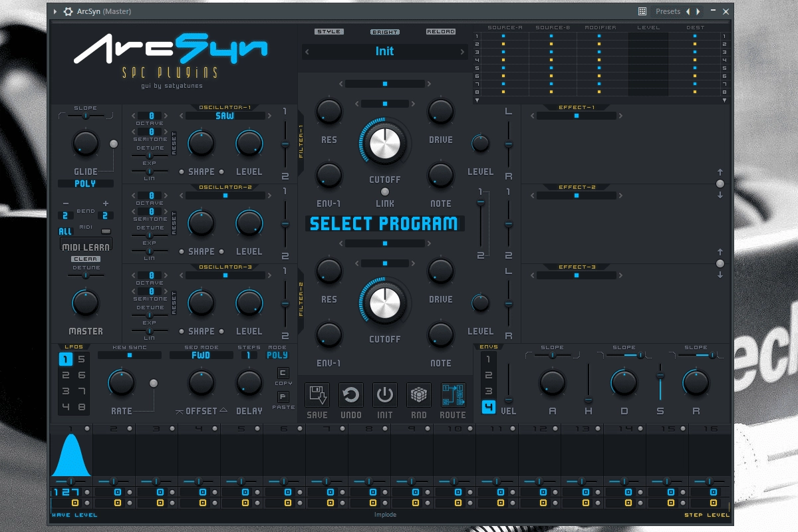Click the RND randomize cube icon
The height and width of the screenshot is (532, 798).
(x=419, y=395)
